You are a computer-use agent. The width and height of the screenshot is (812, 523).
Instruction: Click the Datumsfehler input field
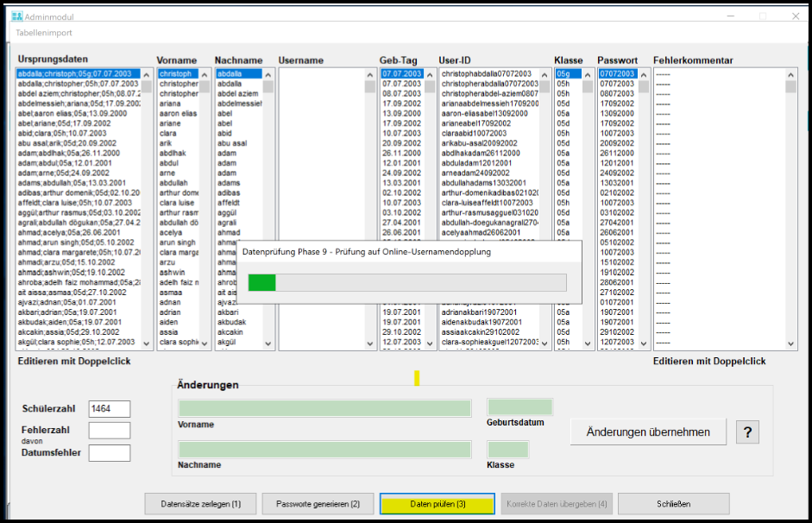pyautogui.click(x=110, y=452)
